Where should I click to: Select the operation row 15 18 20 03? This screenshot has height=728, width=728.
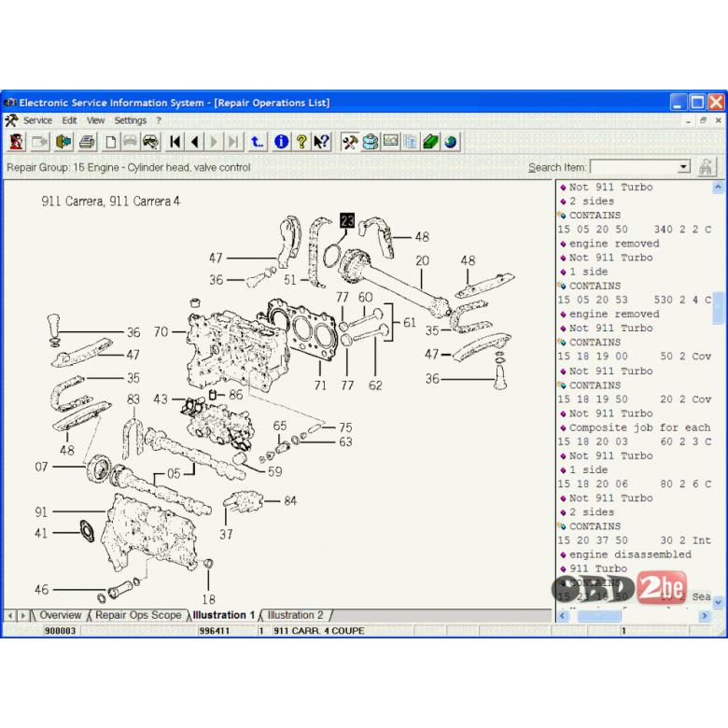click(635, 441)
